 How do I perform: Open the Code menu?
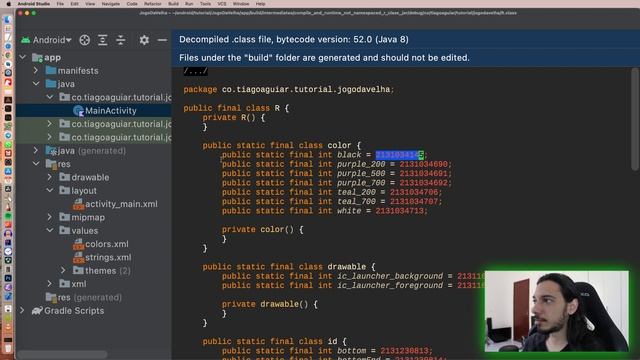point(132,4)
